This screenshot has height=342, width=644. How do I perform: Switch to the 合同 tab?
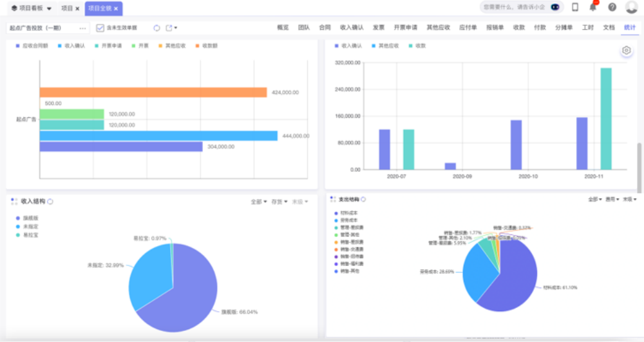pos(325,28)
